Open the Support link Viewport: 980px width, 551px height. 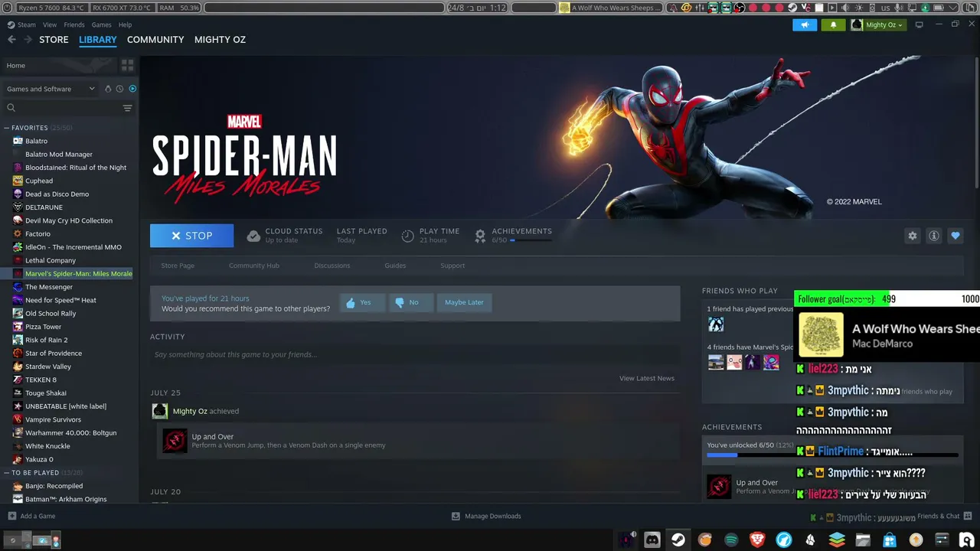[452, 266]
